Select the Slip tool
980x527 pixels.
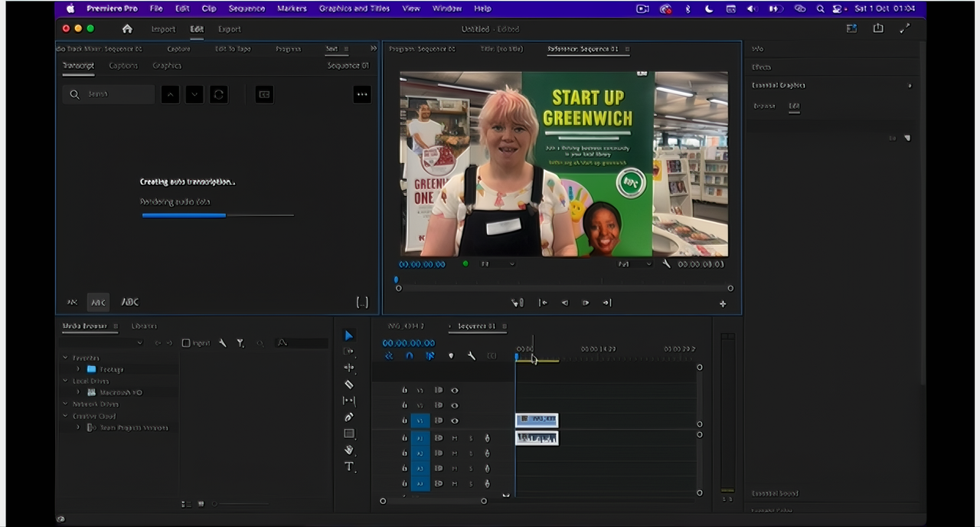pos(349,401)
